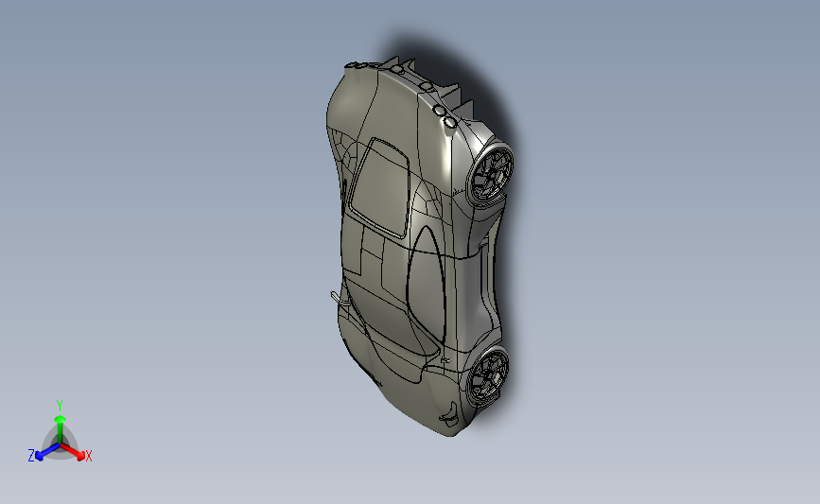The height and width of the screenshot is (504, 820).
Task: Select the lower wheel of the car model
Action: 487,375
